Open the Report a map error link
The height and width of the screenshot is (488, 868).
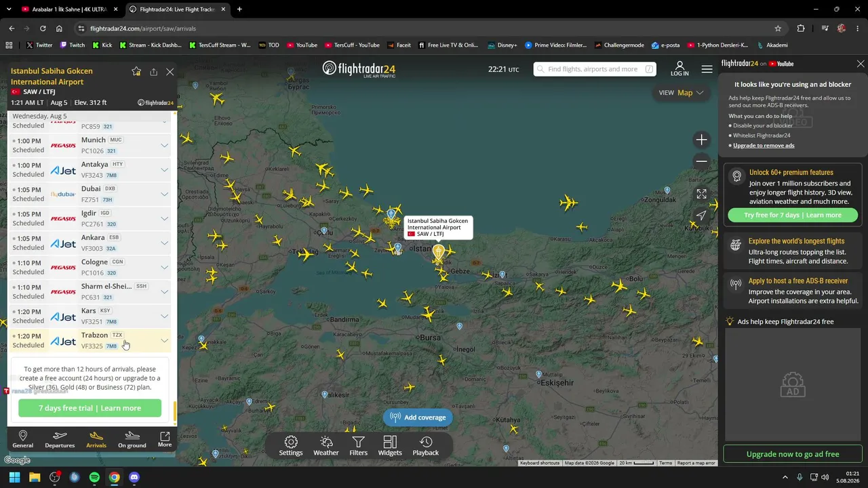pyautogui.click(x=696, y=463)
